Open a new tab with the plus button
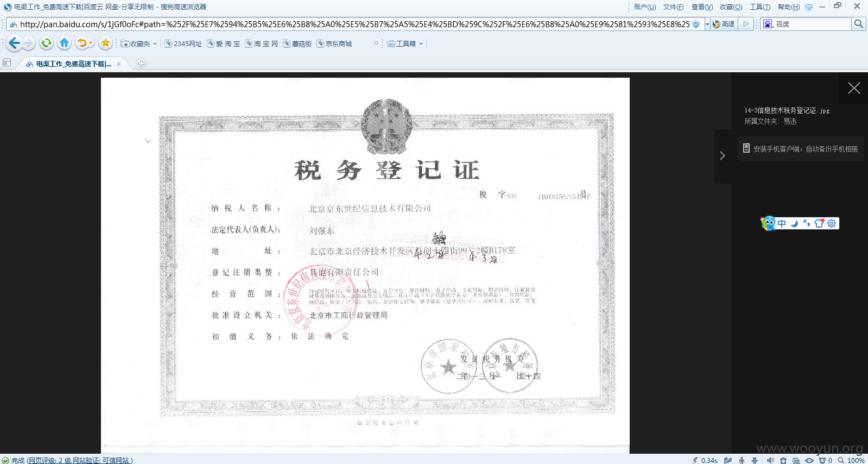Viewport: 868px width, 464px height. (x=141, y=64)
